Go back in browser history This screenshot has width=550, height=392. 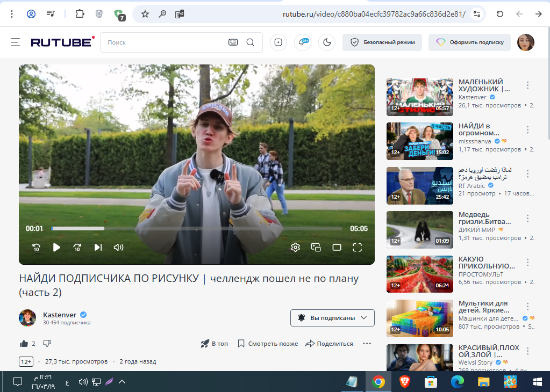tap(519, 14)
